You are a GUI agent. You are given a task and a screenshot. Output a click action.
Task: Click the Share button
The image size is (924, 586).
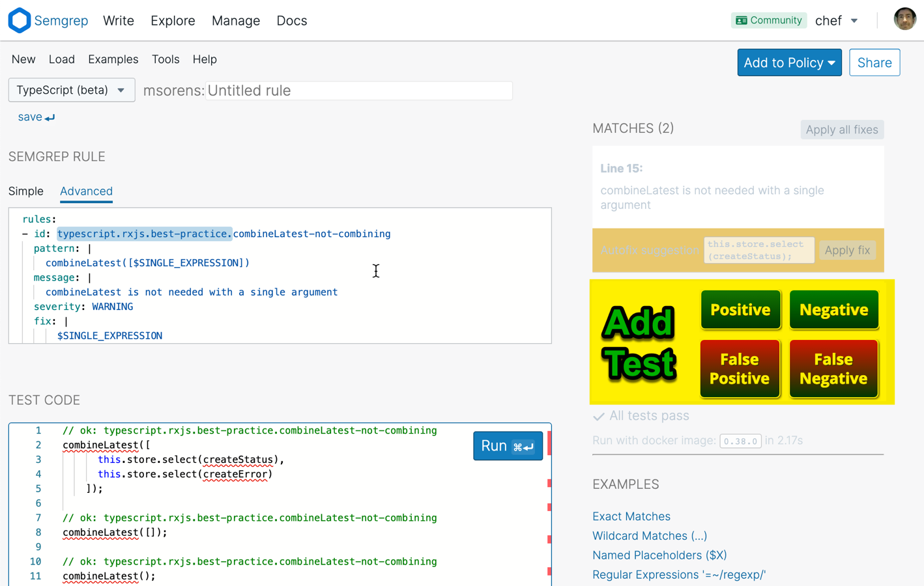874,63
